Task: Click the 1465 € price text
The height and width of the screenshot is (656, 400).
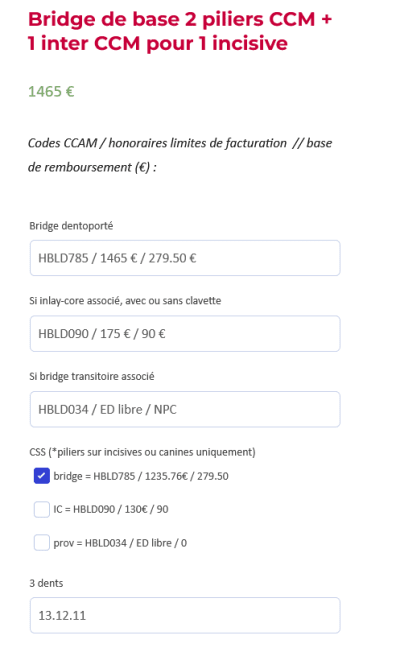Action: [51, 91]
